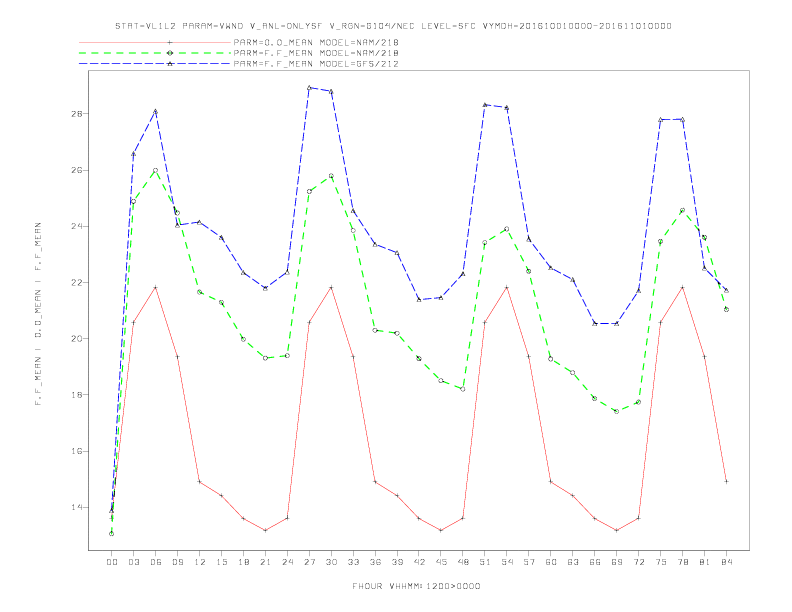Click red O.O_MEAN plus marker at hour 54 peak
Screen dimensions: 792x612
click(x=507, y=287)
